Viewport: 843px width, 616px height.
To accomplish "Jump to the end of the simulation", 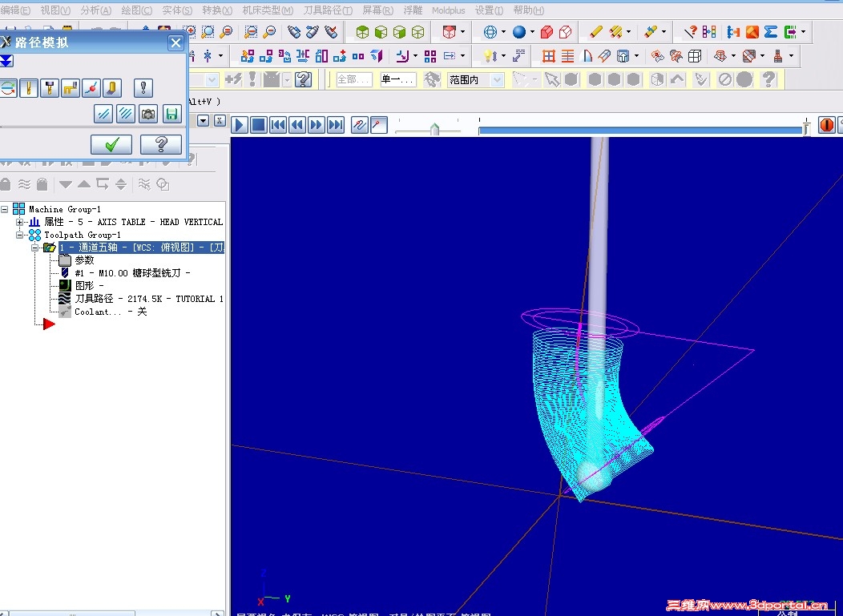I will pos(336,125).
